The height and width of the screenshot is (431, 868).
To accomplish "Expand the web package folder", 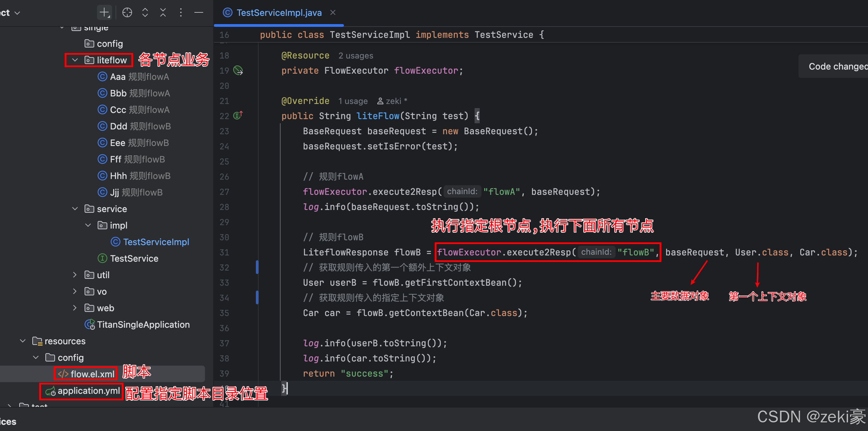I will [75, 308].
